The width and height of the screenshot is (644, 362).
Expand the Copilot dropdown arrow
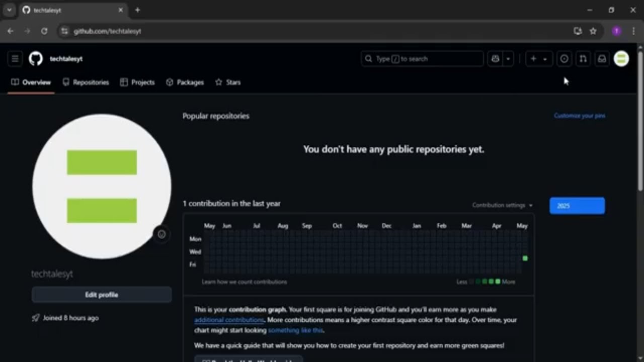[x=508, y=59]
